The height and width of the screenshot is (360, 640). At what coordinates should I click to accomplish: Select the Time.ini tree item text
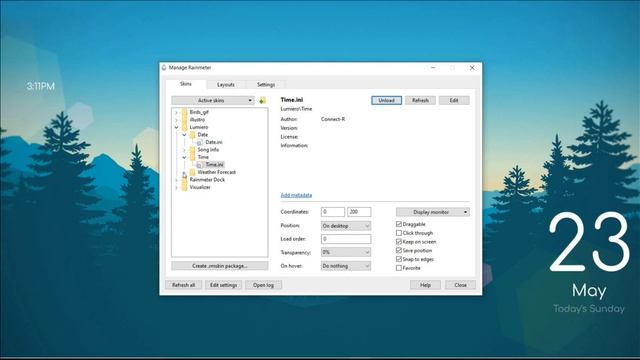coord(214,164)
